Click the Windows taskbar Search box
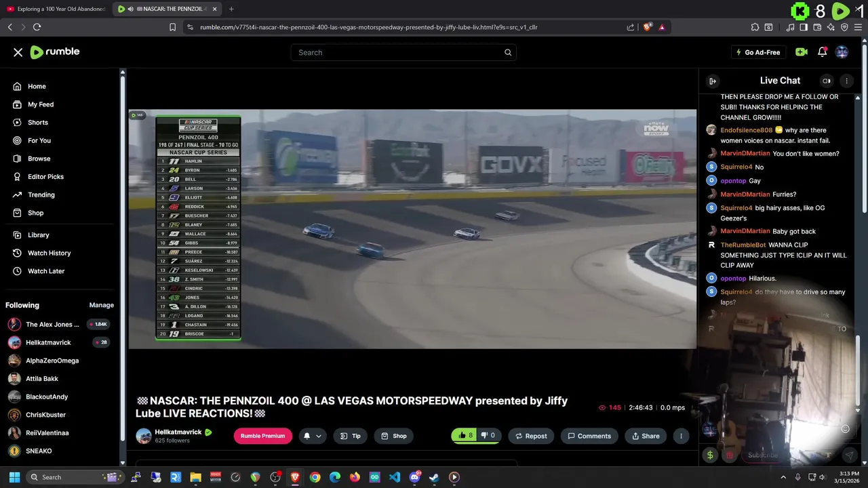This screenshot has width=868, height=488. coord(76,477)
